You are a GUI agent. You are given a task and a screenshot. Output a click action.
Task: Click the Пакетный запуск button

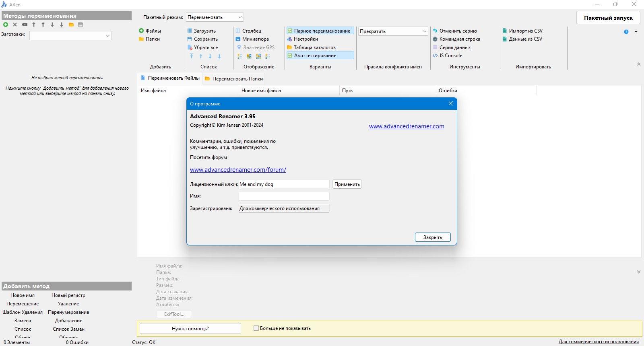coord(608,18)
